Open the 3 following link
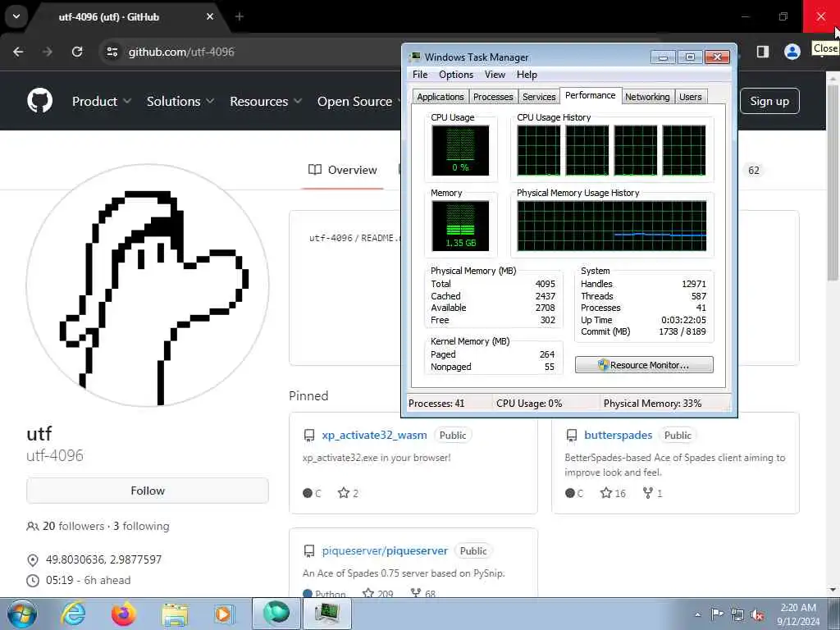The width and height of the screenshot is (840, 630). point(141,526)
